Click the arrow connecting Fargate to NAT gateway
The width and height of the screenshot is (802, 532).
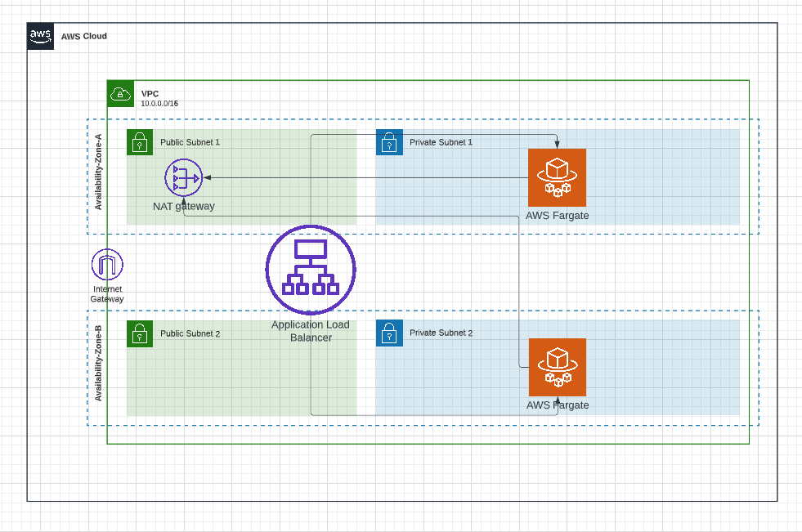click(x=368, y=178)
